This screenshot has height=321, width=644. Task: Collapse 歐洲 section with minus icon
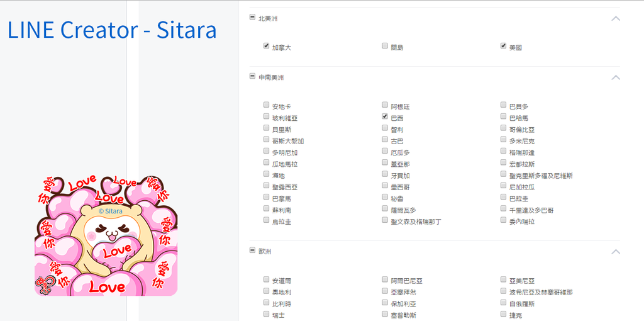pos(252,251)
